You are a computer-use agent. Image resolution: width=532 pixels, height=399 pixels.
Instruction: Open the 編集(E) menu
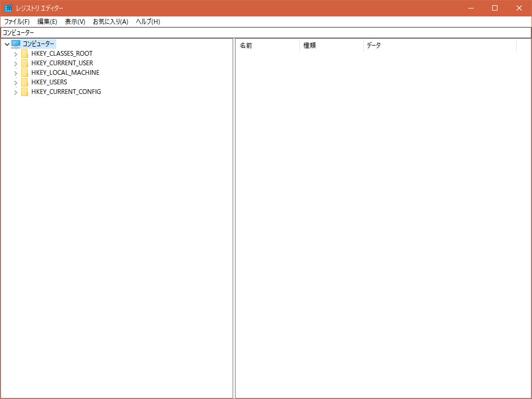[x=47, y=22]
